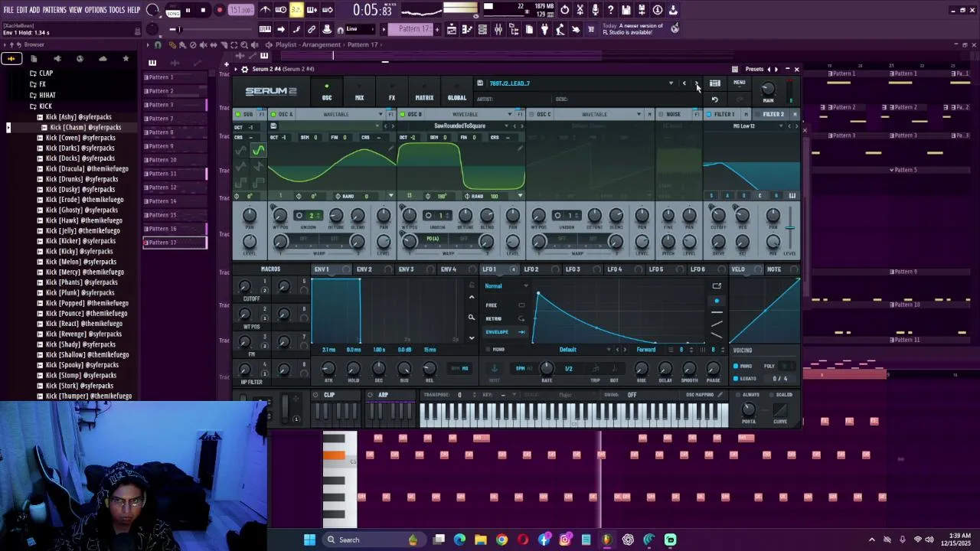Open the Presets button in plugin header
This screenshot has width=980, height=551.
tap(754, 69)
